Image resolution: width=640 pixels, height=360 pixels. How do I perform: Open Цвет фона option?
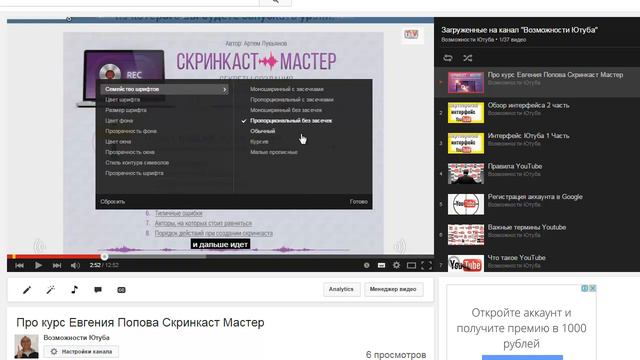[x=119, y=121]
